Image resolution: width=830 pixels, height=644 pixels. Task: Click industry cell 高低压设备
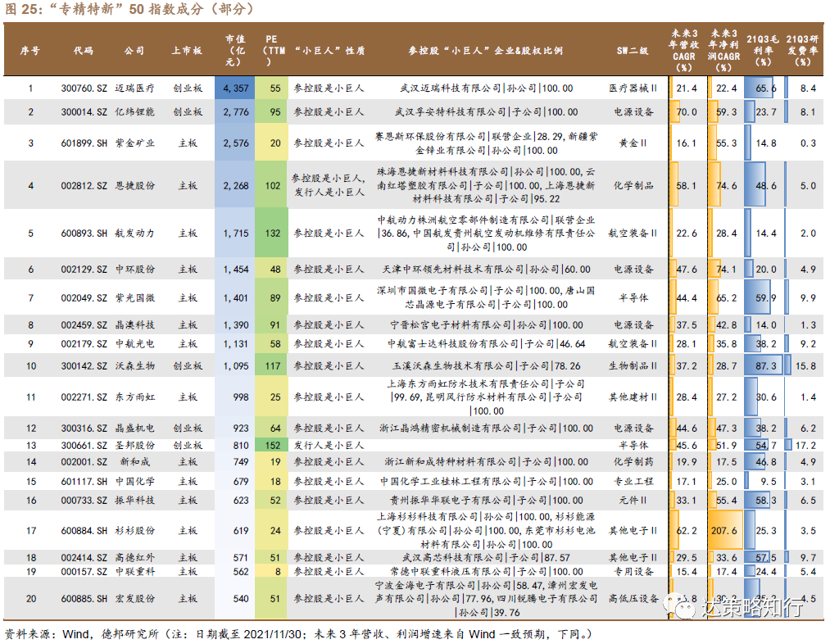point(633,598)
